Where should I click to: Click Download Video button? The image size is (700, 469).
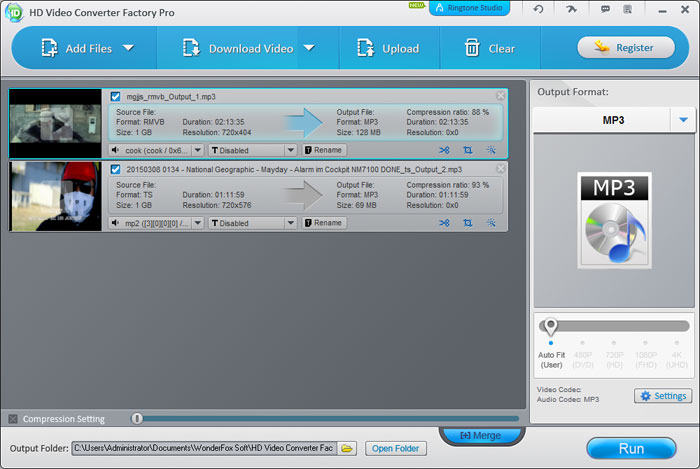point(238,48)
